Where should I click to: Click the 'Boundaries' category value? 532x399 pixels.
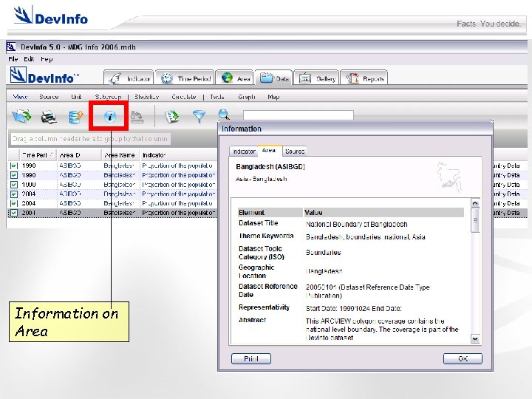[x=324, y=253]
